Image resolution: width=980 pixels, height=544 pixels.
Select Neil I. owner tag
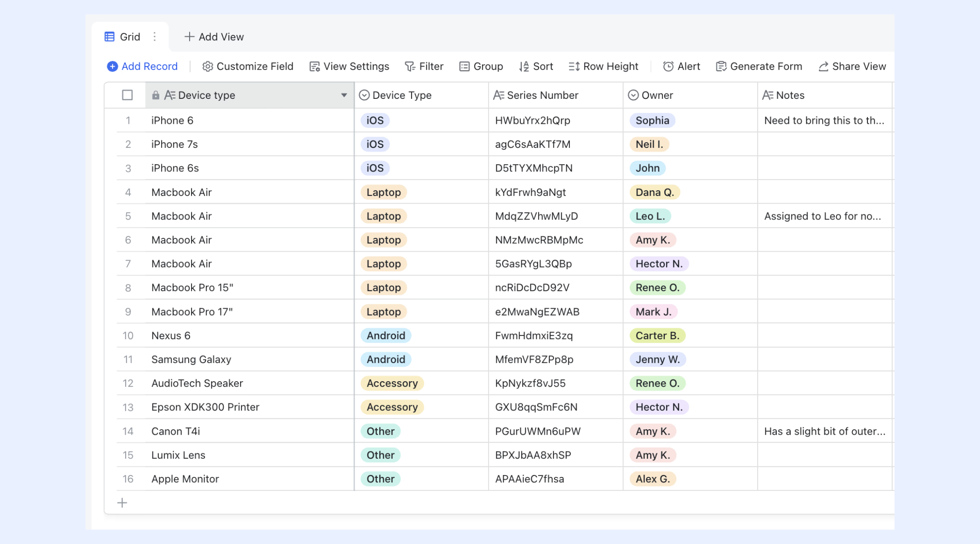point(649,145)
